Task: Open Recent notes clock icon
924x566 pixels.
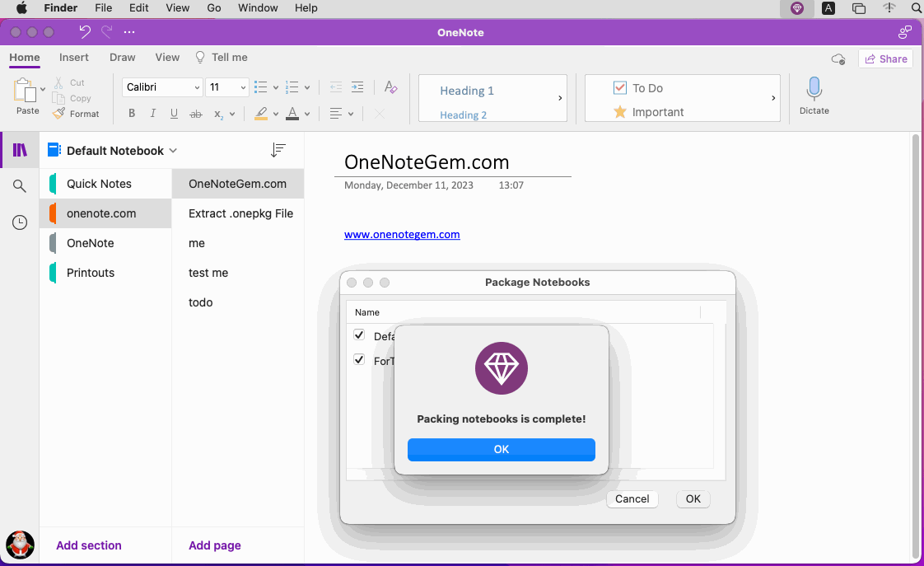Action: point(20,222)
